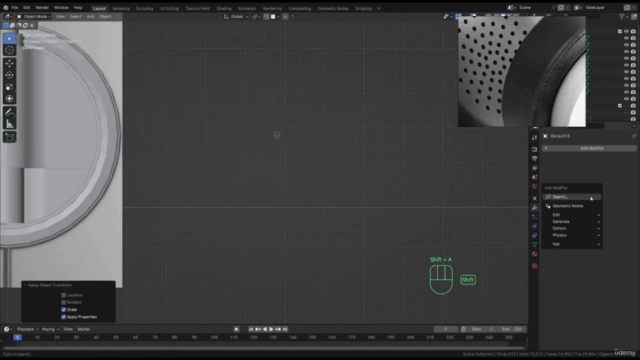
Task: Switch to the Shading workspace tab
Action: coord(224,9)
